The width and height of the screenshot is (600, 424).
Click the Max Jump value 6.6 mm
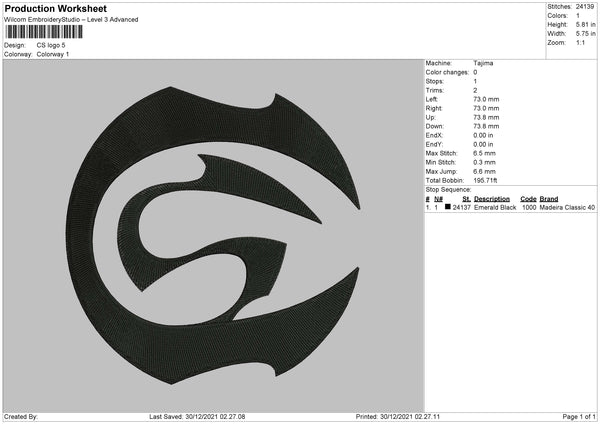pyautogui.click(x=484, y=171)
